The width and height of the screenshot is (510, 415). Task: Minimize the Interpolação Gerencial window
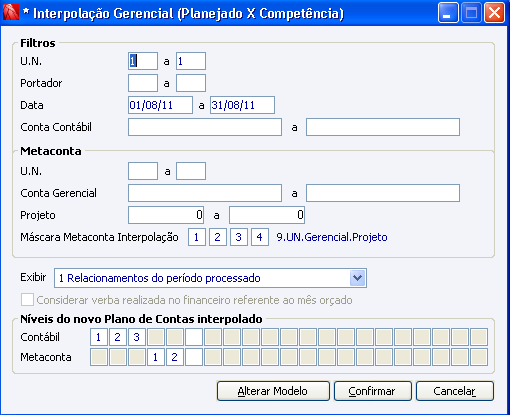coord(447,13)
